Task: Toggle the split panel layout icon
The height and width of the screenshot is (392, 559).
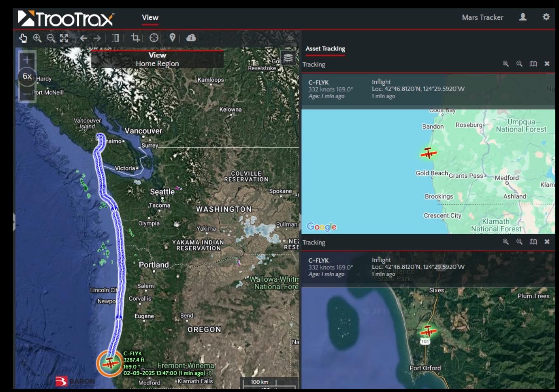Action: 115,38
